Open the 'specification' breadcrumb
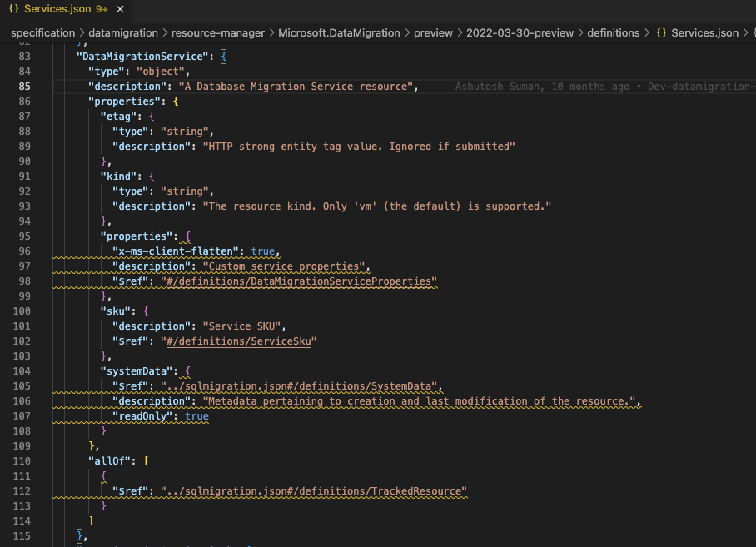Image resolution: width=756 pixels, height=547 pixels. [43, 32]
